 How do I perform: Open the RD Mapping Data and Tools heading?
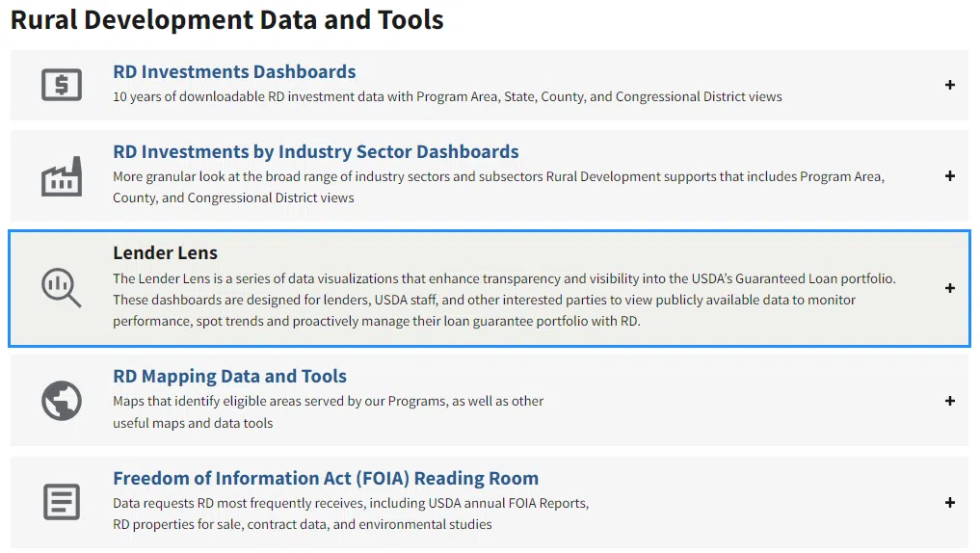tap(229, 377)
